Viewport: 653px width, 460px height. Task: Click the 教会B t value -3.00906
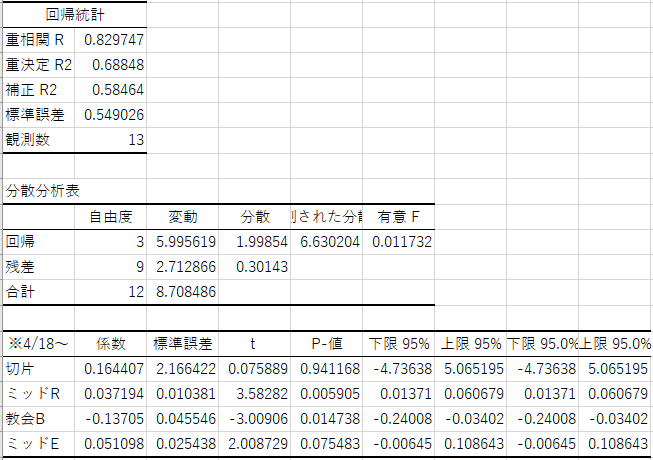[254, 419]
